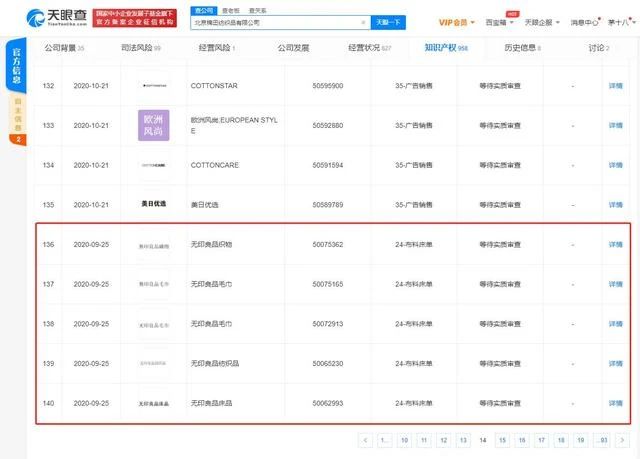This screenshot has width=640, height=459.
Task: Go to the previous page with the left arrow
Action: click(x=365, y=440)
